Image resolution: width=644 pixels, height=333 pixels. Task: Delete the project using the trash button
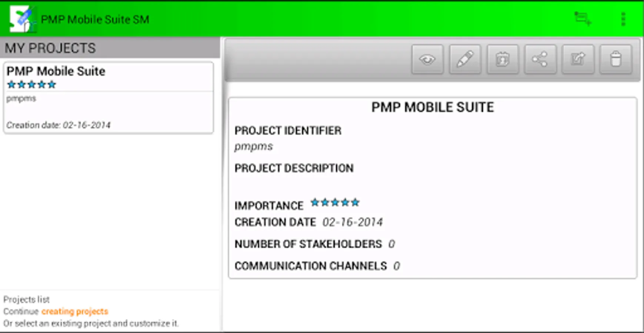click(x=616, y=59)
